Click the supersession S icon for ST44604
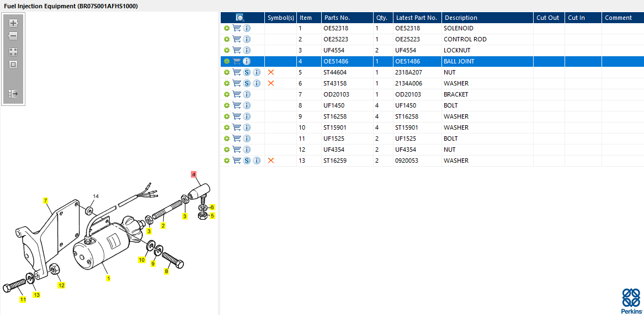Viewport: 644px width, 315px height. [x=247, y=72]
